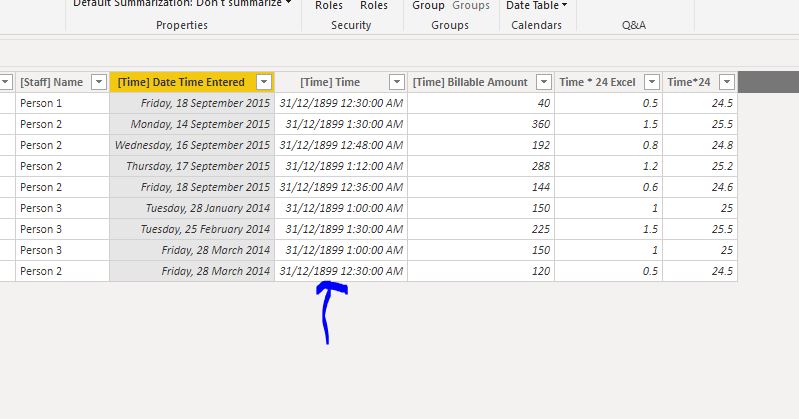Open filter dropdown for Billable Amount column
Screen dimensions: 799x419
click(x=544, y=82)
